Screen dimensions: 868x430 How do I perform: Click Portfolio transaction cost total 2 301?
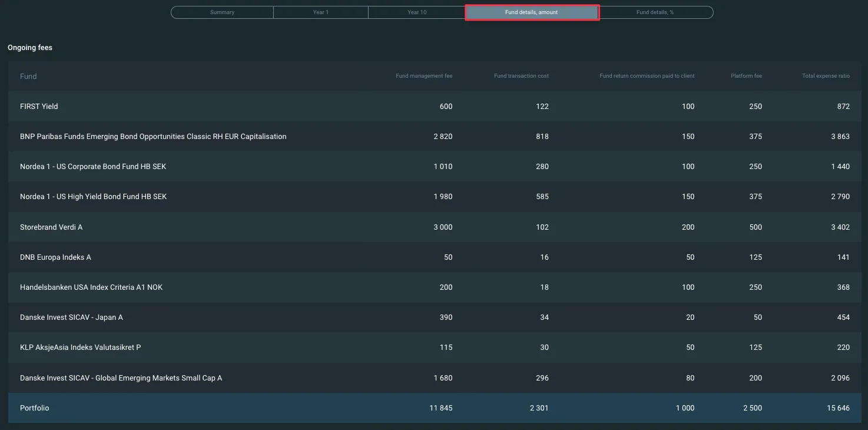[x=539, y=408]
